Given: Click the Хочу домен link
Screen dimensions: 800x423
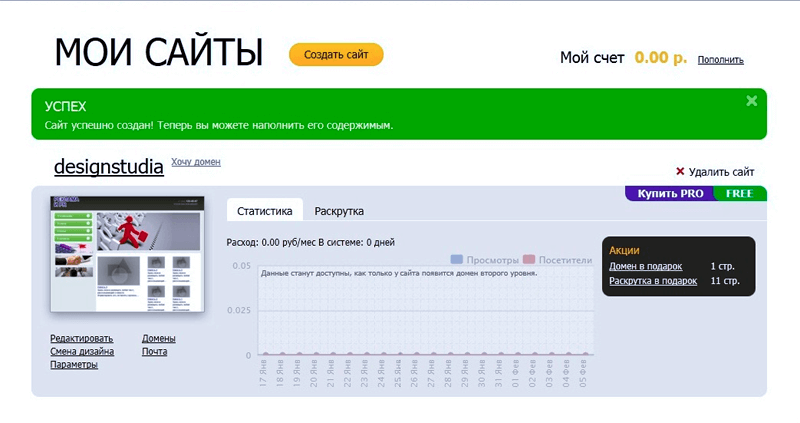Looking at the screenshot, I should tap(196, 161).
